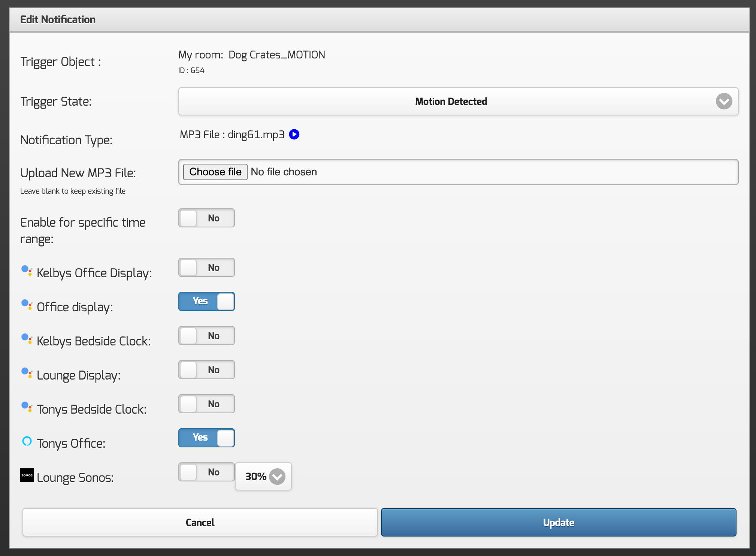Screen dimensions: 756x556
Task: Turn off the Office display toggle
Action: (x=206, y=302)
